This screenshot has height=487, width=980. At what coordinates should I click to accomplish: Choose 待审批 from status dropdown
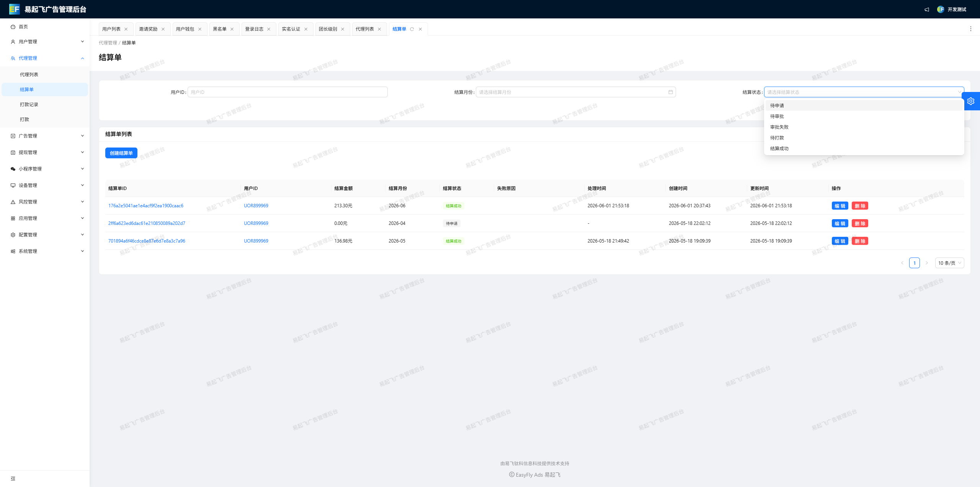pos(864,116)
